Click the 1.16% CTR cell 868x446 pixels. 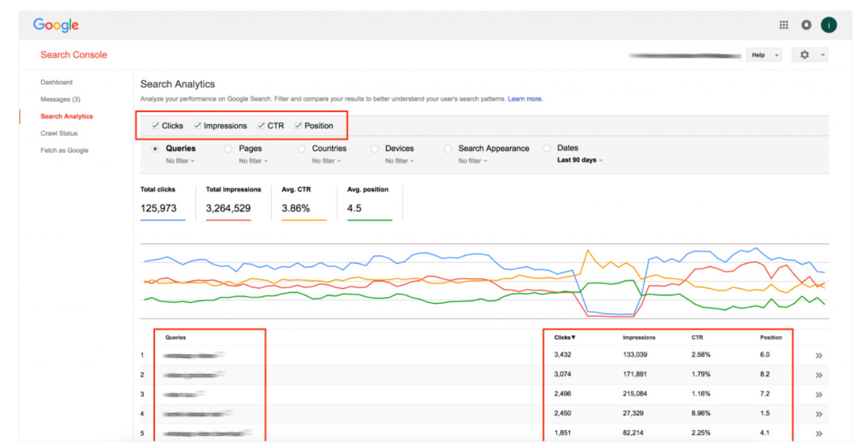click(x=701, y=394)
